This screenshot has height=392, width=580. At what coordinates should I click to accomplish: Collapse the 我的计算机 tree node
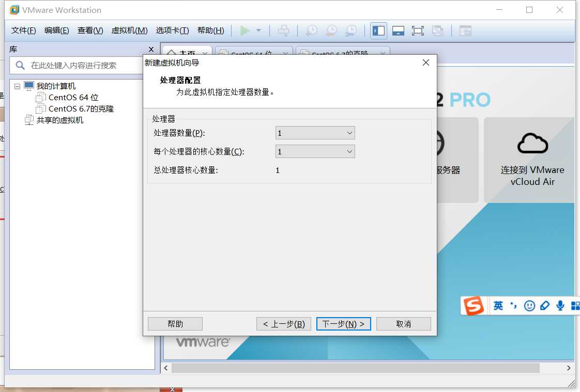click(17, 86)
